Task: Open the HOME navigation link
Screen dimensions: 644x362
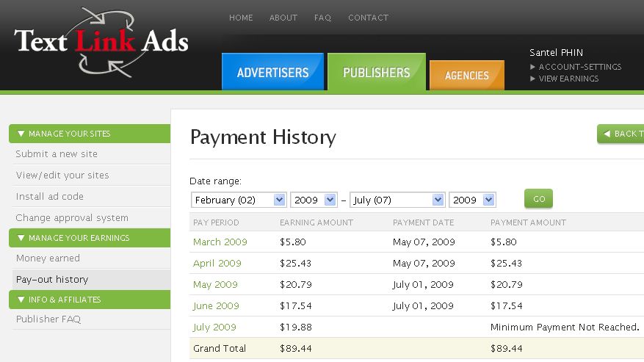Action: [x=241, y=18]
